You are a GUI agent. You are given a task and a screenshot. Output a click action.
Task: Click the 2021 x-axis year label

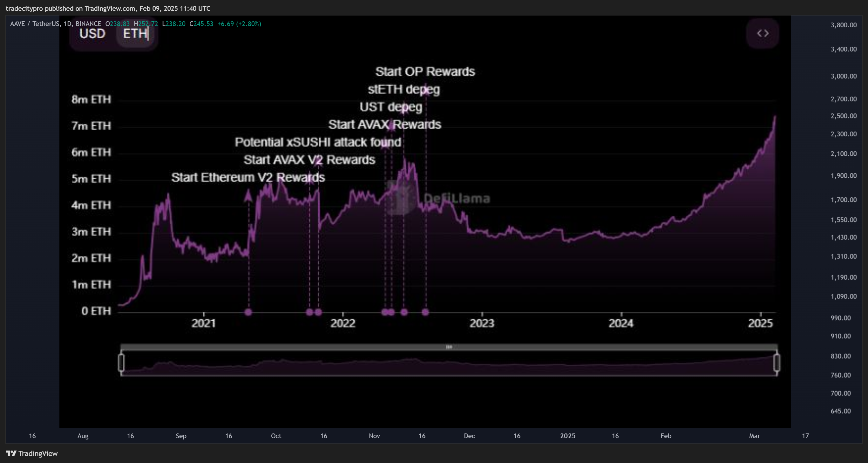204,323
